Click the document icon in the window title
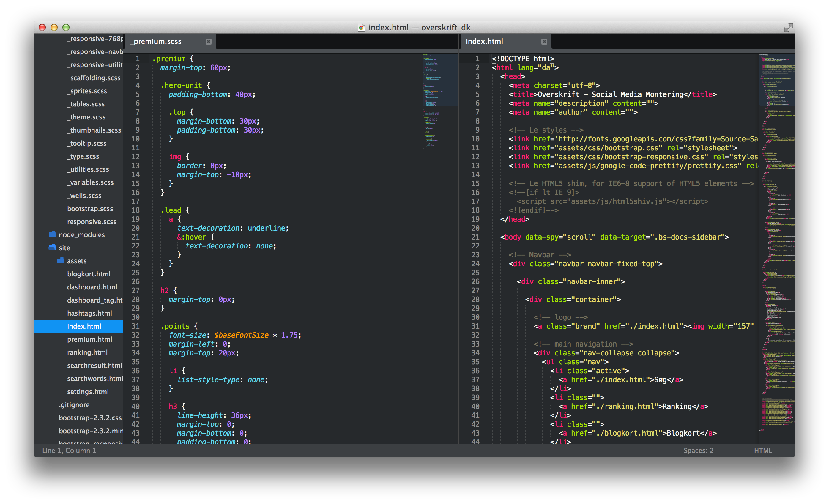Screen dimensions: 829x504 point(361,27)
